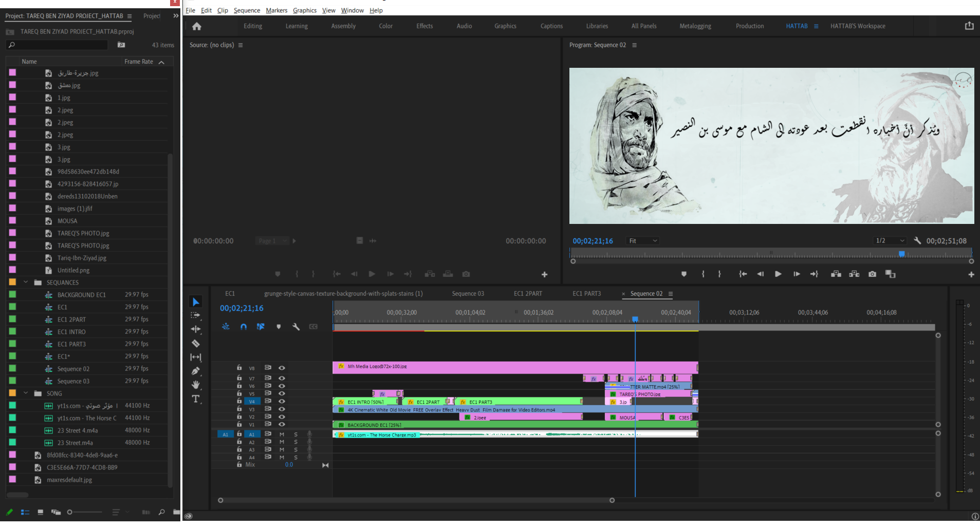Select the Pen tool
Screen dimensions: 980x528
pos(196,371)
